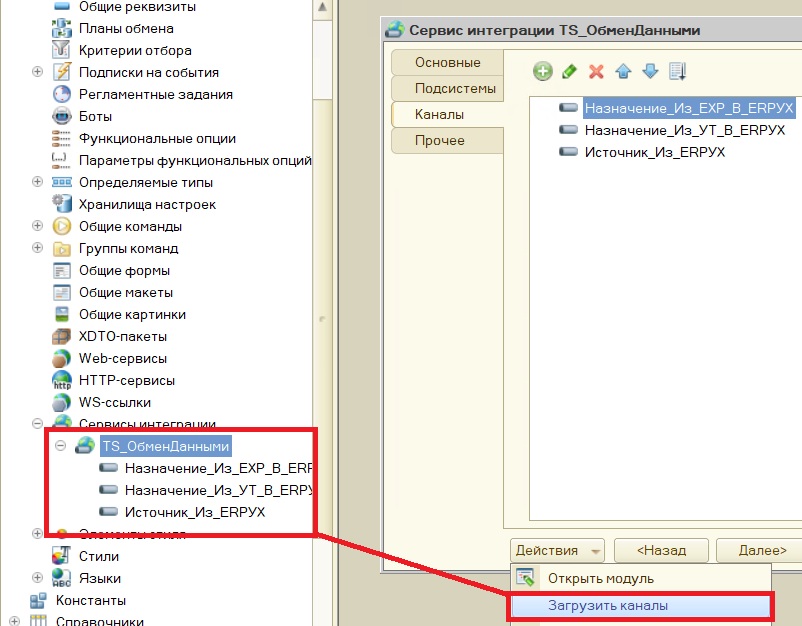Click the green Add channel icon
The height and width of the screenshot is (626, 802).
[543, 71]
